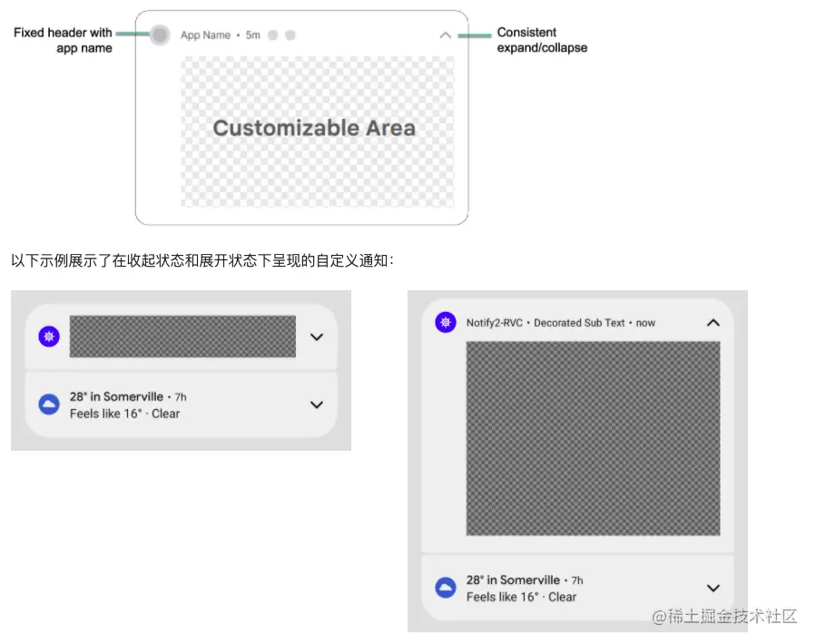Click the 'Consistent expand/collapse' annotation label

542,40
